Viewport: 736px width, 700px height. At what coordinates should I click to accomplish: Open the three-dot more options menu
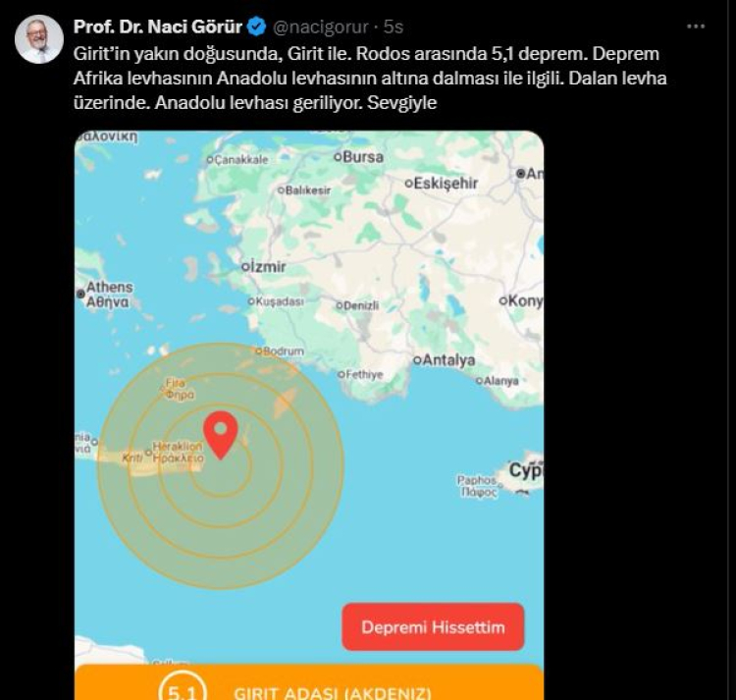696,27
